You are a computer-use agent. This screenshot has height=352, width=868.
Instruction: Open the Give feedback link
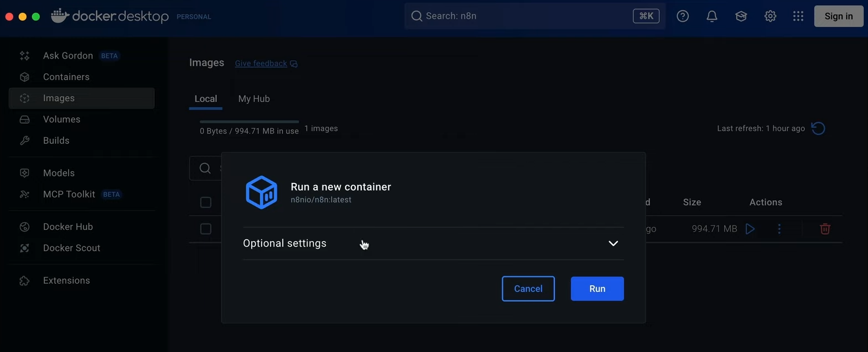[261, 64]
